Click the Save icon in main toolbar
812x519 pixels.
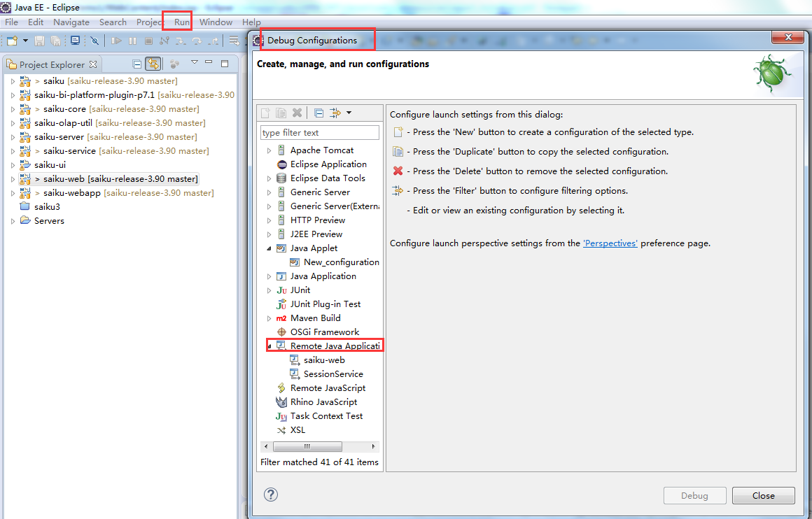click(39, 41)
